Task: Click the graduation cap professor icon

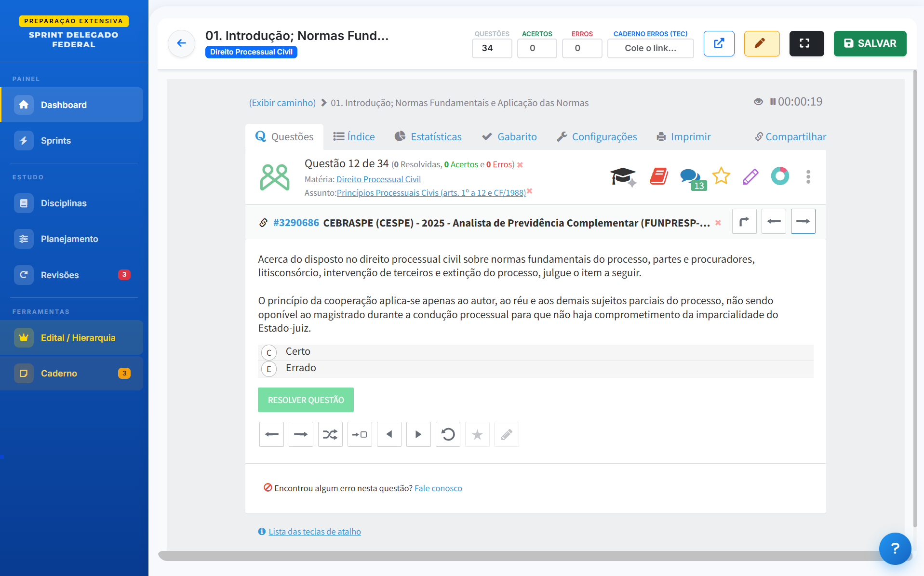Action: (623, 177)
